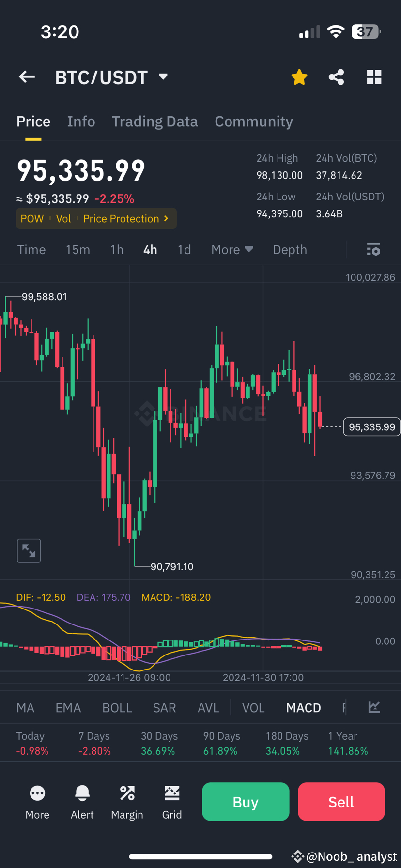
Task: Expand chart to fullscreen view
Action: tap(29, 550)
